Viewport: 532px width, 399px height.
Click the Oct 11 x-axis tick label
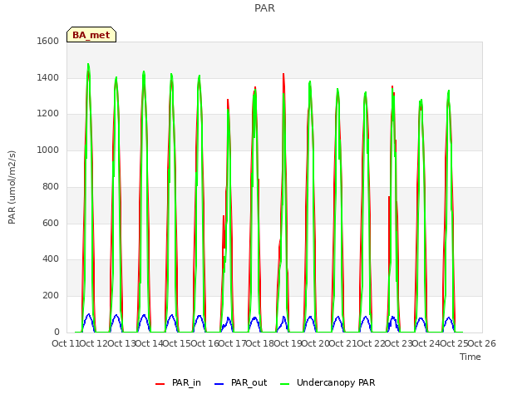66,343
